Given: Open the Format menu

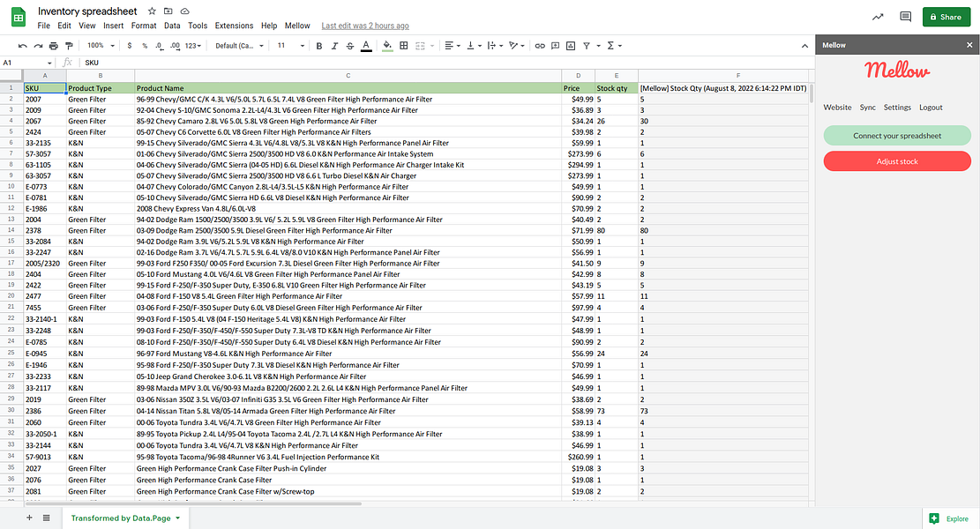Looking at the screenshot, I should click(x=144, y=26).
